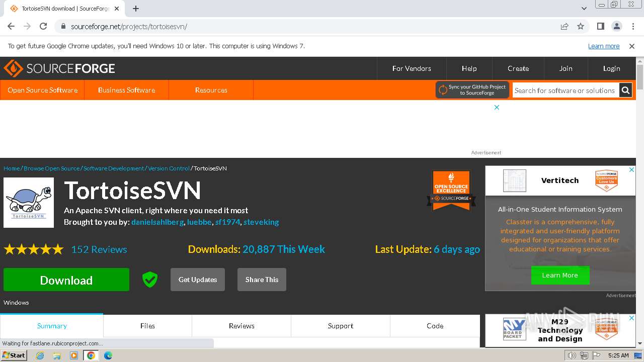
Task: Dismiss the Chrome update notice bar
Action: click(x=632, y=46)
